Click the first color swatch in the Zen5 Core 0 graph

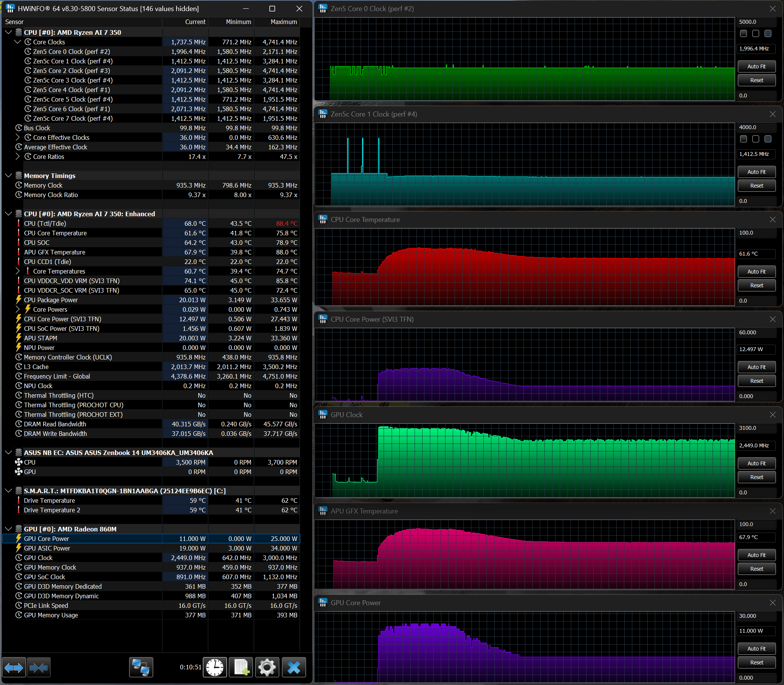click(x=744, y=34)
